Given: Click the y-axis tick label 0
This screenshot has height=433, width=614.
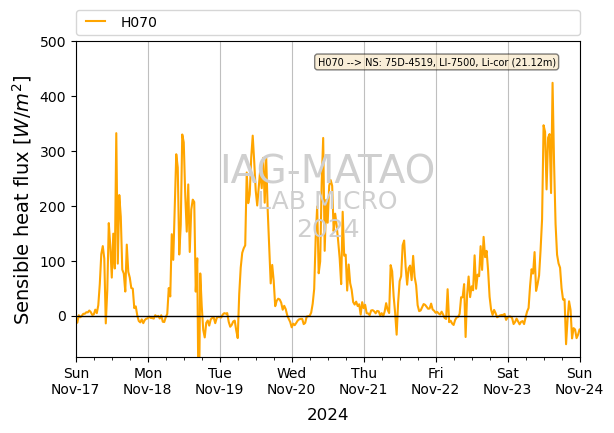Looking at the screenshot, I should [x=62, y=316].
